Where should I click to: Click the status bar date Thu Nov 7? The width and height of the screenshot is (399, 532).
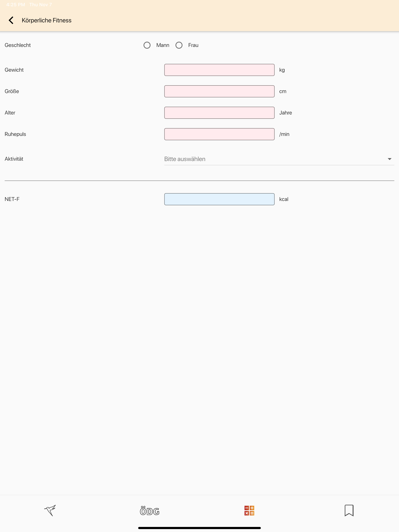[41, 4]
